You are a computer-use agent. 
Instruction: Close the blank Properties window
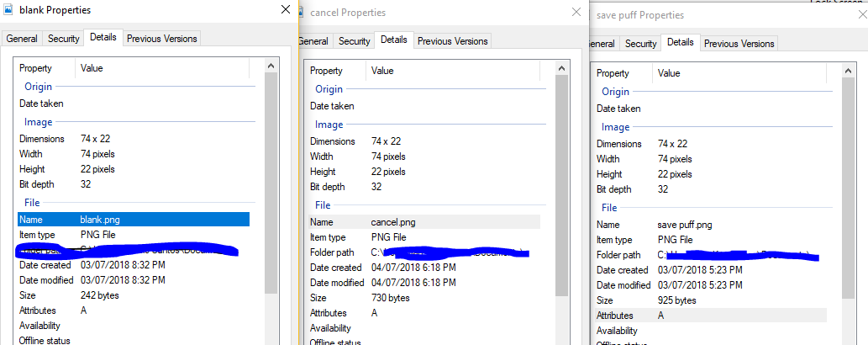[x=286, y=10]
